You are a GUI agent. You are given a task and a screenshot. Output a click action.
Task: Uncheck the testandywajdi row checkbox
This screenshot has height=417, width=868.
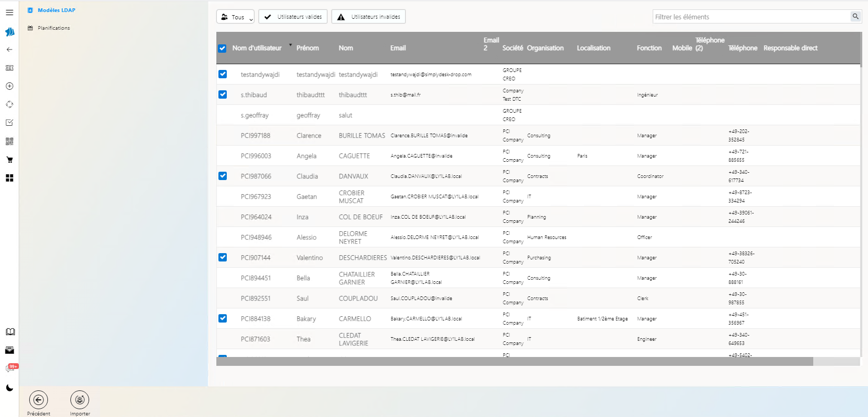click(223, 74)
